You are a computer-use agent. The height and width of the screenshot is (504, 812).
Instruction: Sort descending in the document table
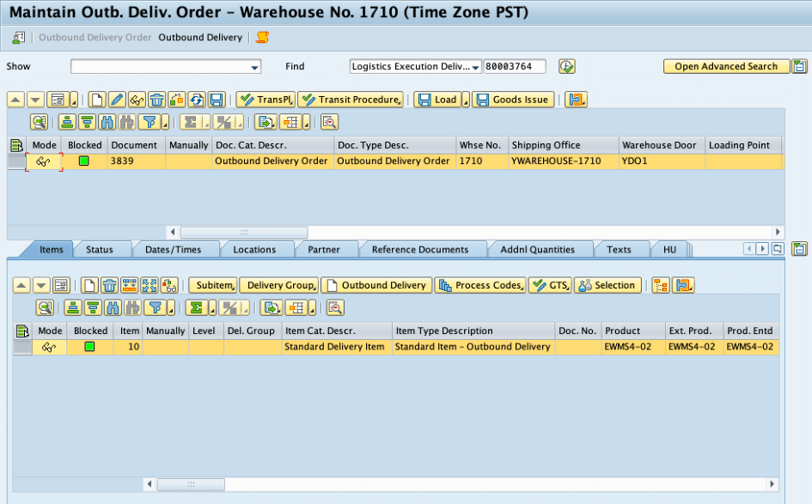click(87, 122)
